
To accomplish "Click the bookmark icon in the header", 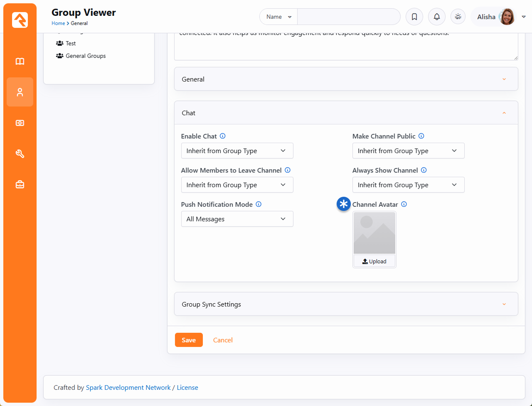I will 414,17.
